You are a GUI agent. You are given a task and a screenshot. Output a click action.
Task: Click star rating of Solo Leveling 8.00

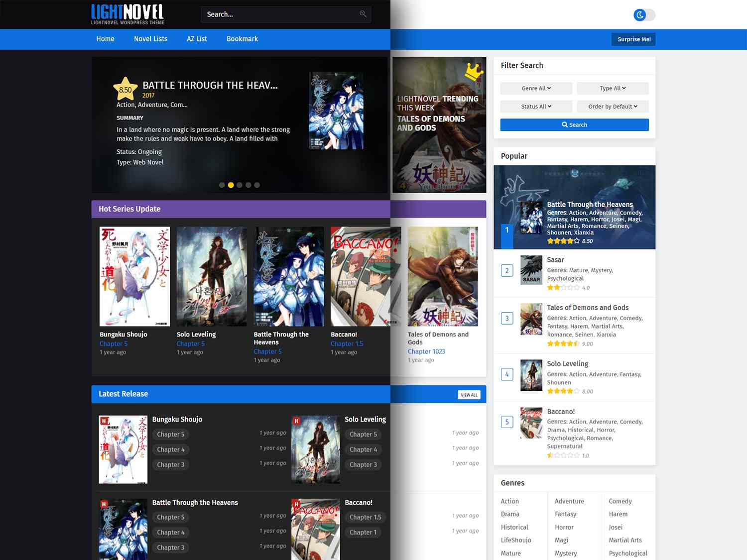point(563,391)
